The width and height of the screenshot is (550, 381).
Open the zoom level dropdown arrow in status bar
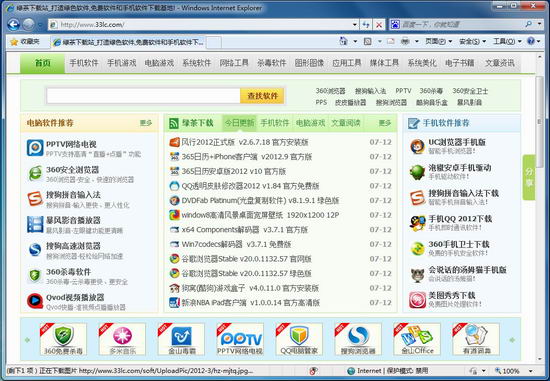click(530, 371)
